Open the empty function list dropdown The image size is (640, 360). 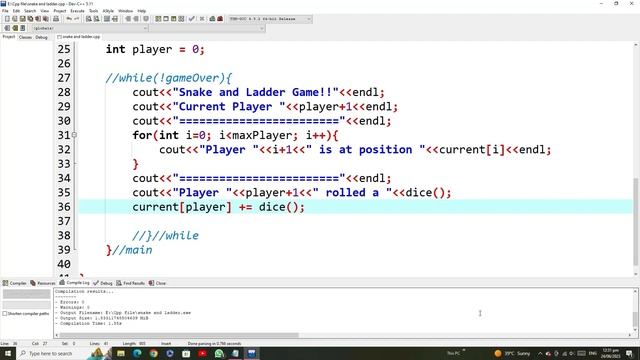207,28
